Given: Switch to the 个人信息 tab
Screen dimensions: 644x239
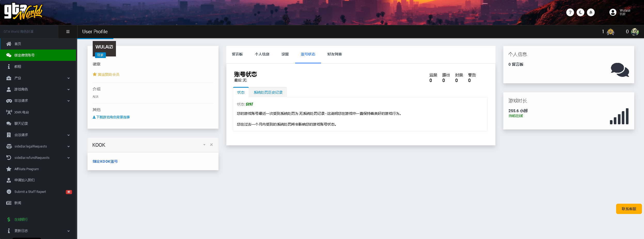Looking at the screenshot, I should coord(262,54).
